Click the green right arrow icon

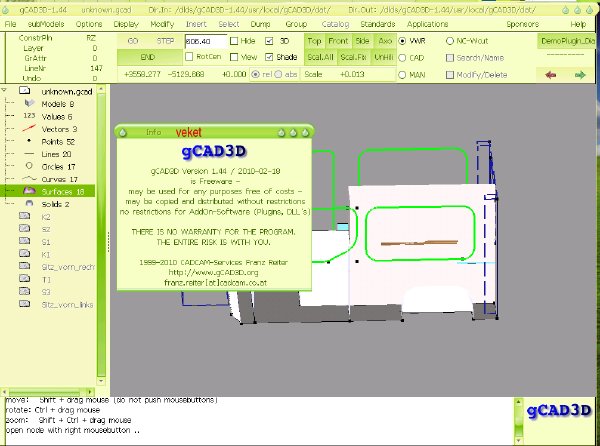[580, 75]
